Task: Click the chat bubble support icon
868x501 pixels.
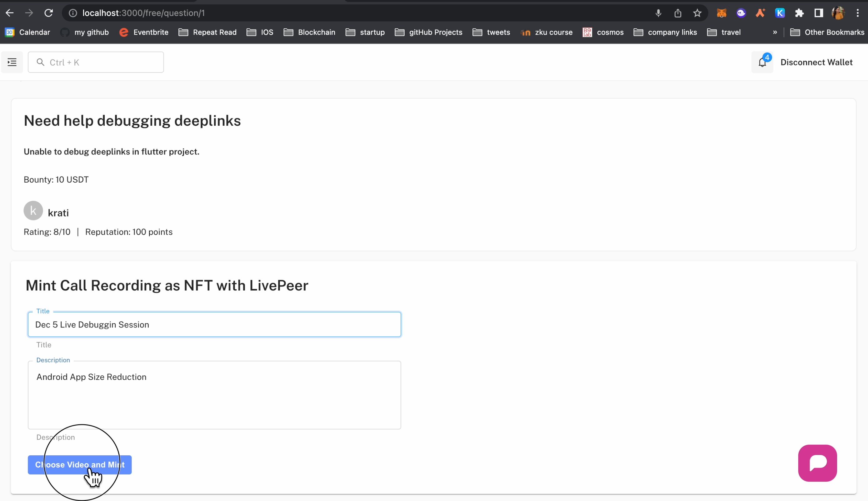Action: point(819,463)
